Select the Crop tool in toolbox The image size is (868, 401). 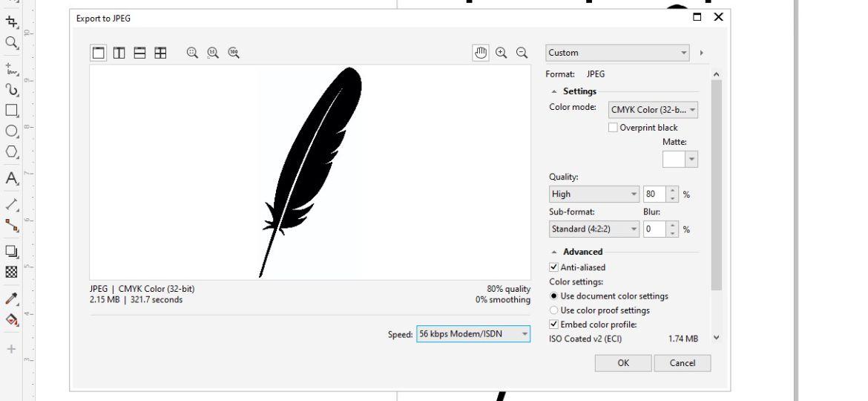[12, 22]
